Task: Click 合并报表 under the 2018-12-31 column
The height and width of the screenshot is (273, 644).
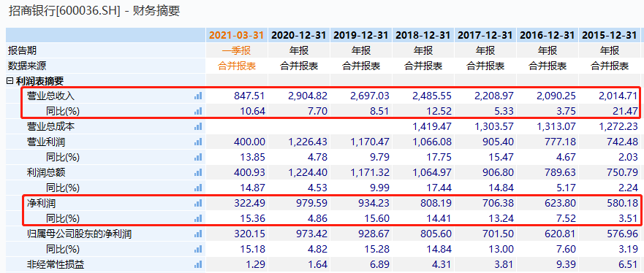Action: tap(423, 66)
